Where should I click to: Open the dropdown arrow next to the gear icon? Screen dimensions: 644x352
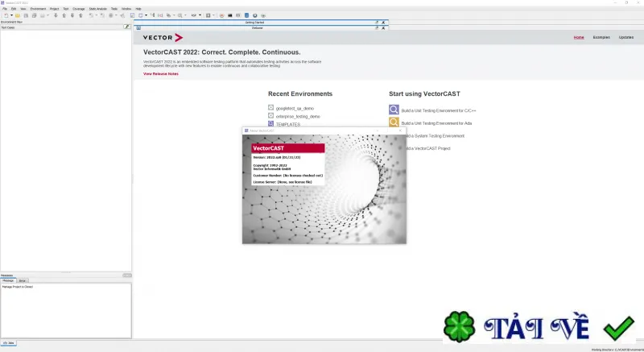[x=116, y=15]
